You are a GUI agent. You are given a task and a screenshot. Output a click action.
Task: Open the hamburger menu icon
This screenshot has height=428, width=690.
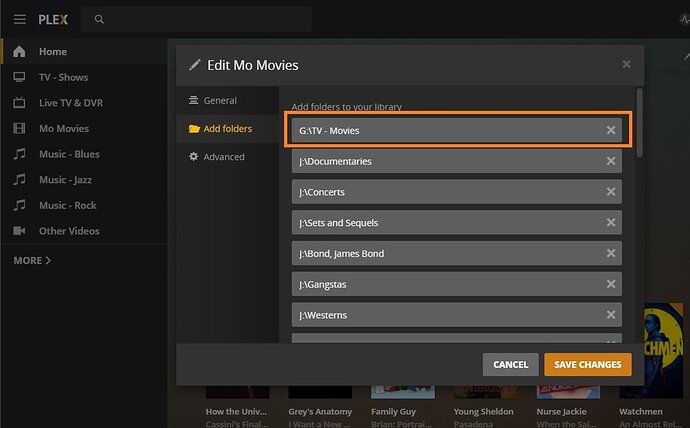pos(19,19)
